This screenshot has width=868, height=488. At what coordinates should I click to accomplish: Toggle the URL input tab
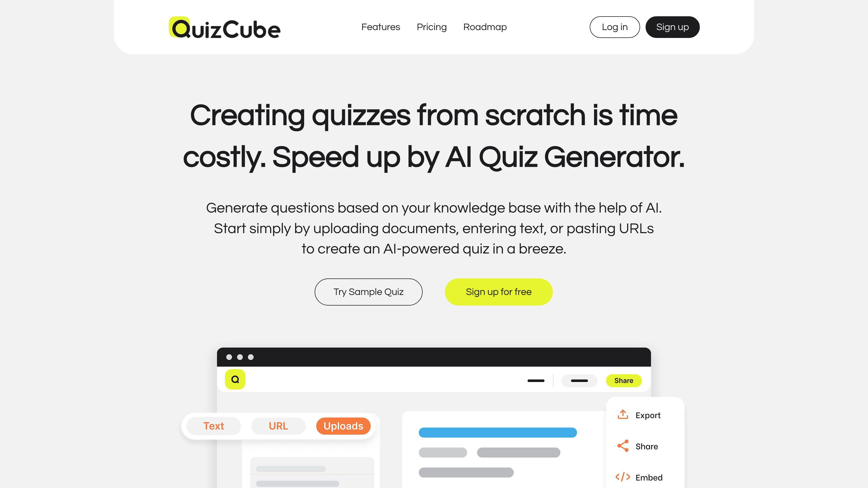[x=278, y=425]
